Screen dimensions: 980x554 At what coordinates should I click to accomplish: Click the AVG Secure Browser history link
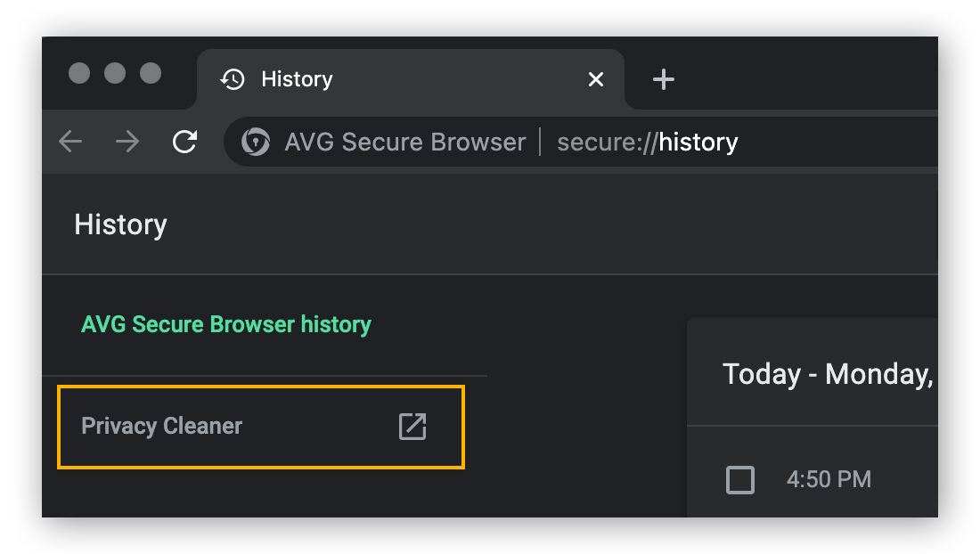coord(226,324)
